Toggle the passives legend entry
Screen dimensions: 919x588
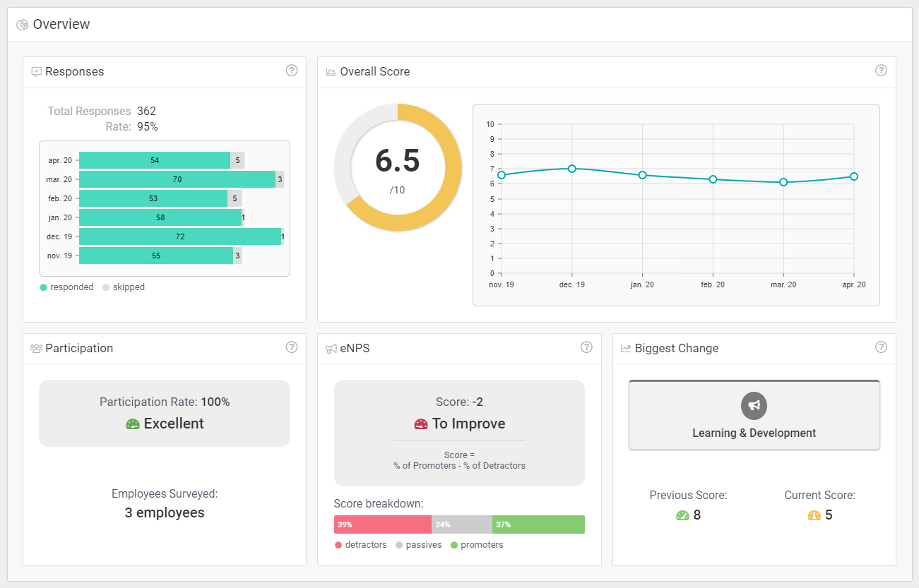click(x=419, y=545)
